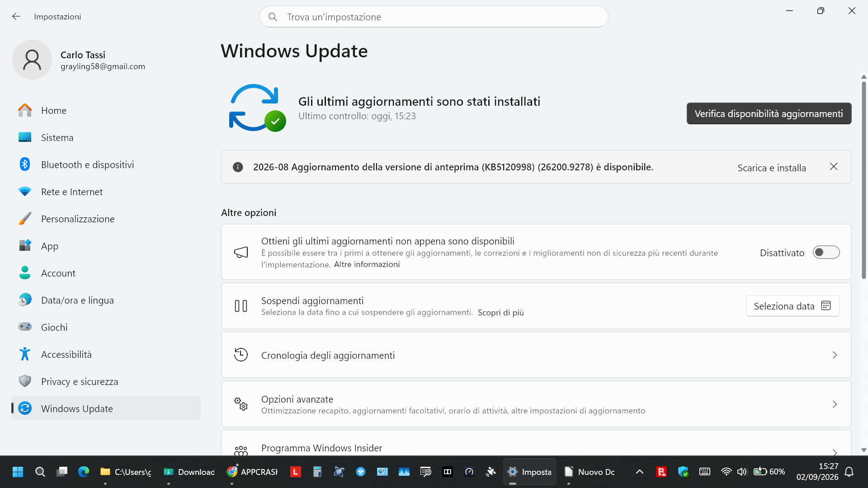This screenshot has height=488, width=868.
Task: Click the info icon on update notice
Action: click(238, 167)
